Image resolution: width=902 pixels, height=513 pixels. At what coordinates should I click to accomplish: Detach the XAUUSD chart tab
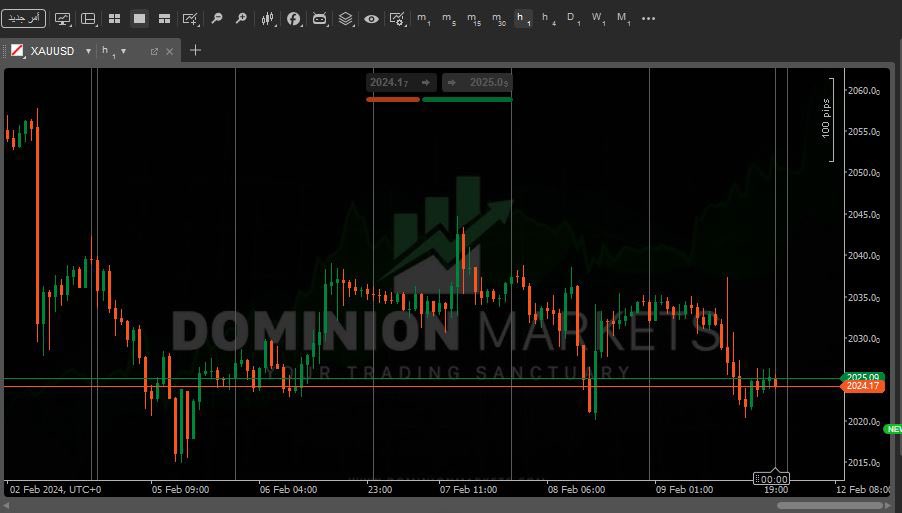154,52
